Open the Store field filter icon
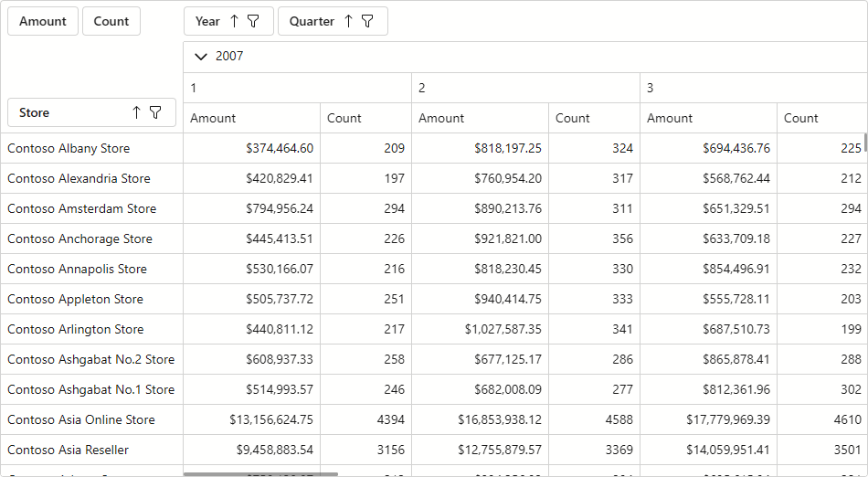Viewport: 868px width, 477px height. 155,112
